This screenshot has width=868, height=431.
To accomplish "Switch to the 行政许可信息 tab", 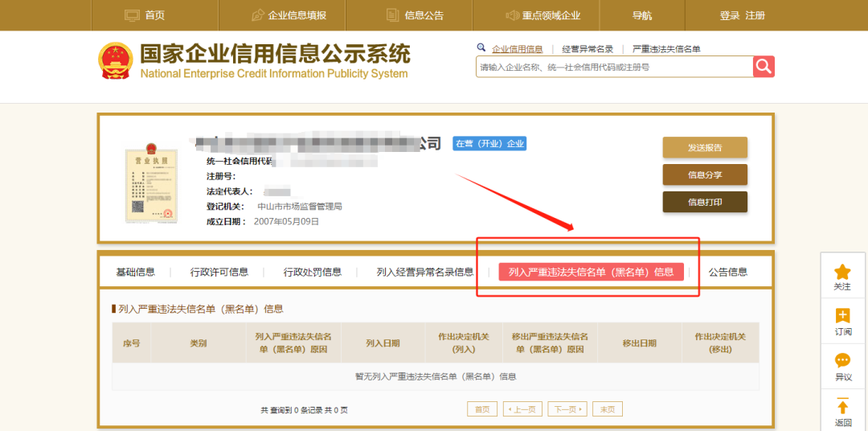I will 219,272.
